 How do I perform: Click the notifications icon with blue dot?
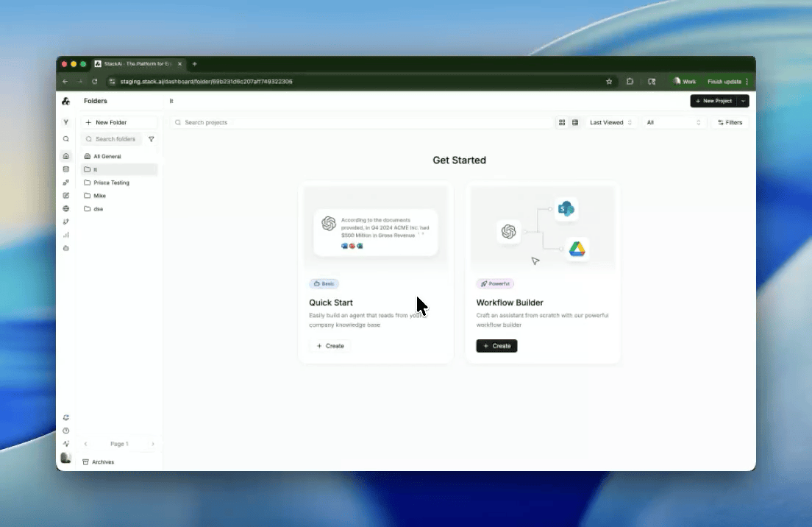[65, 417]
